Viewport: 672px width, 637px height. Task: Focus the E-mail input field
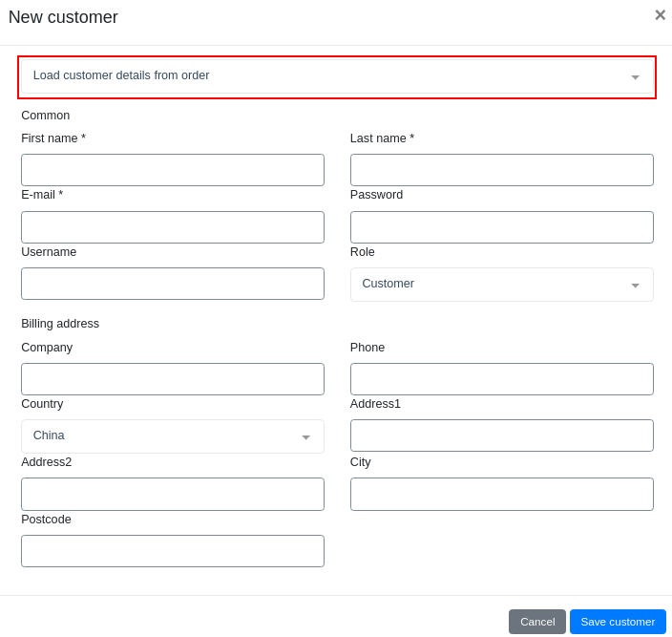[x=173, y=226]
